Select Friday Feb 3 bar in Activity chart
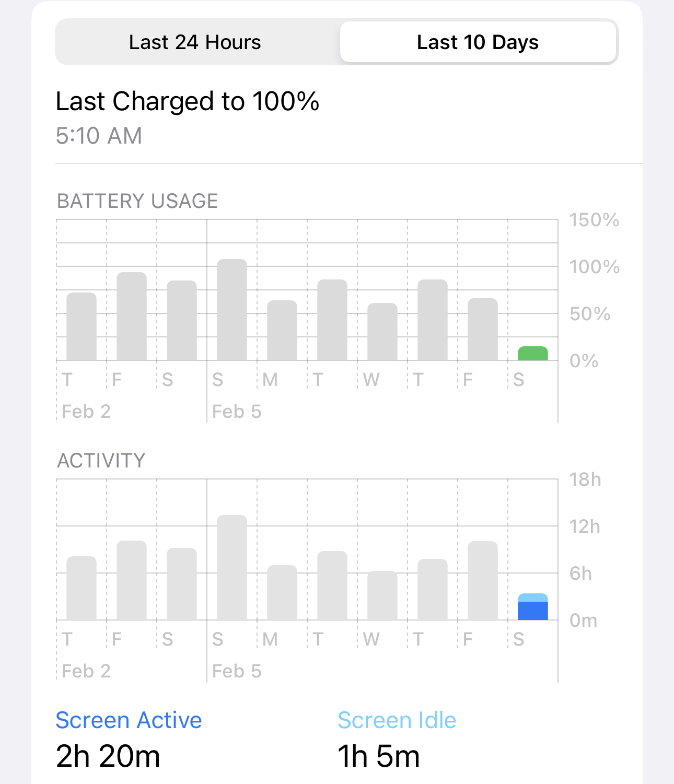Viewport: 674px width, 784px height. pyautogui.click(x=132, y=580)
